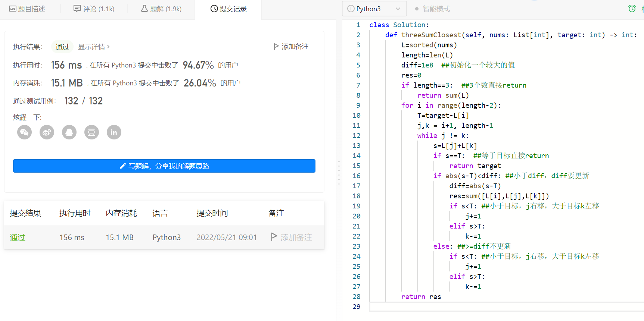This screenshot has height=321, width=644.
Task: Share result via the Weibo icon
Action: pyautogui.click(x=47, y=132)
